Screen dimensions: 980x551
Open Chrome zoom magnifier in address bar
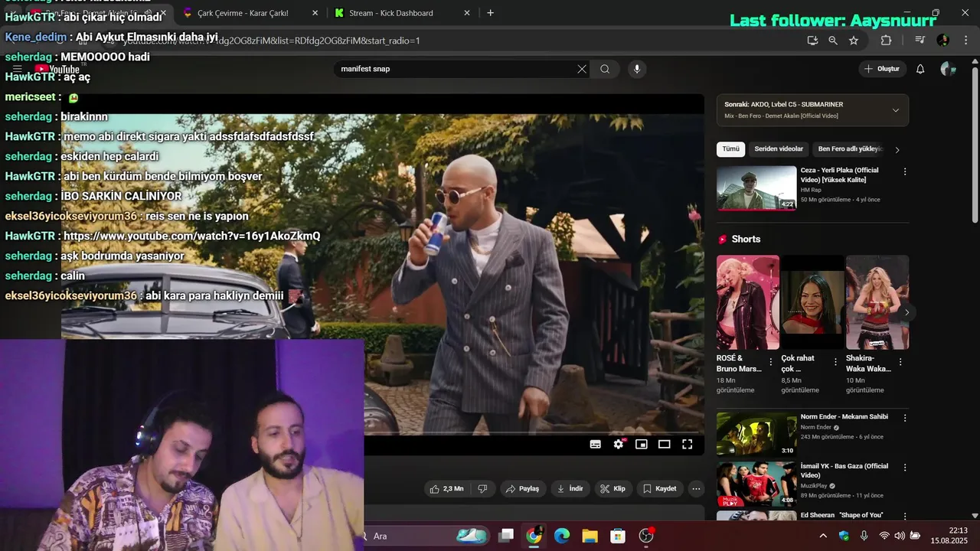(x=833, y=41)
